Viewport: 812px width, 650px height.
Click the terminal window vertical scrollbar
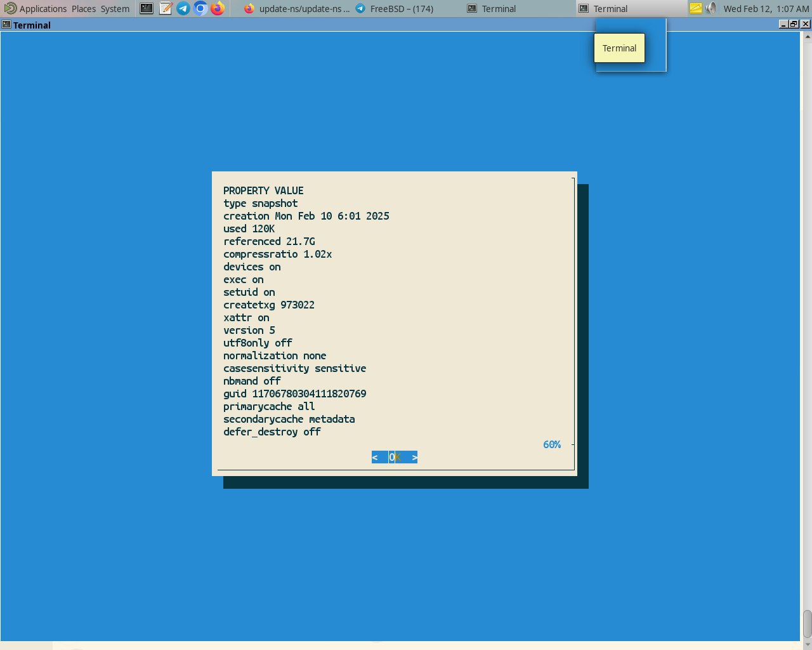[806, 336]
